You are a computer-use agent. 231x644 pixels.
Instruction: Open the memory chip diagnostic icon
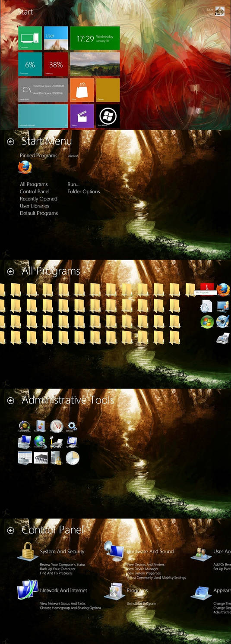[41, 458]
